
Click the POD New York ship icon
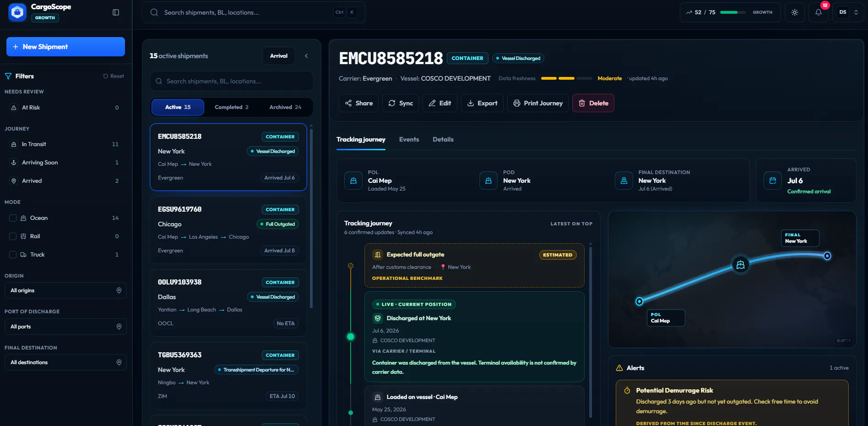488,180
